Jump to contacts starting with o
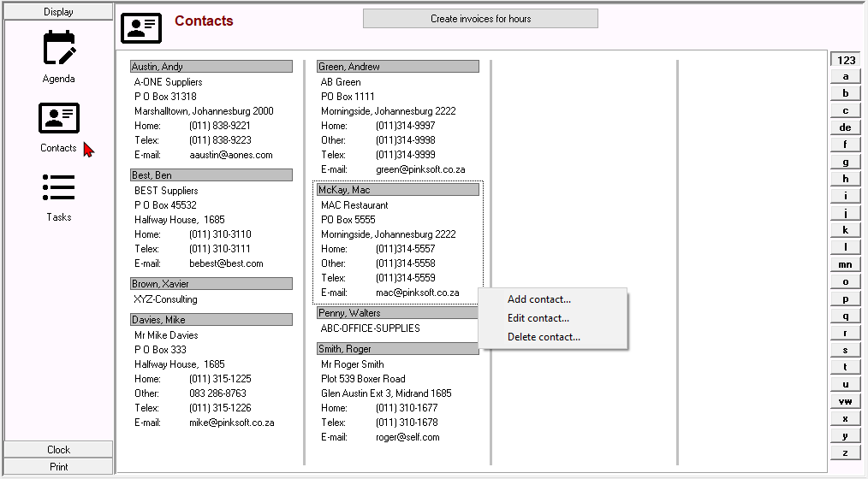 point(845,282)
